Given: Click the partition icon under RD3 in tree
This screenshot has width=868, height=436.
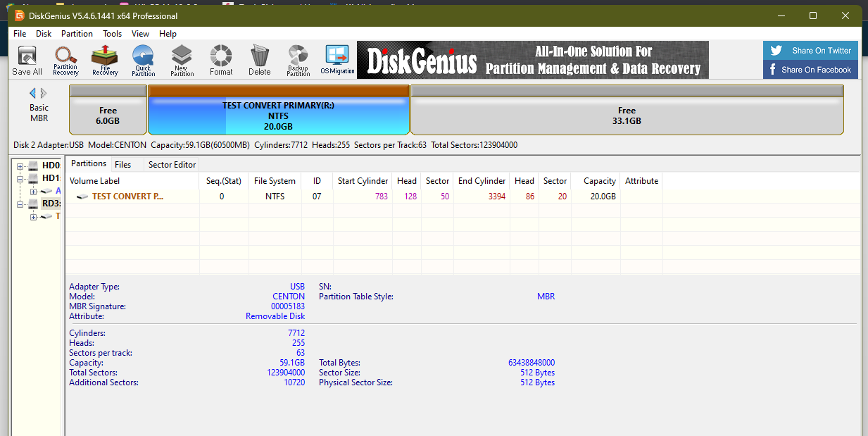Looking at the screenshot, I should pos(46,217).
